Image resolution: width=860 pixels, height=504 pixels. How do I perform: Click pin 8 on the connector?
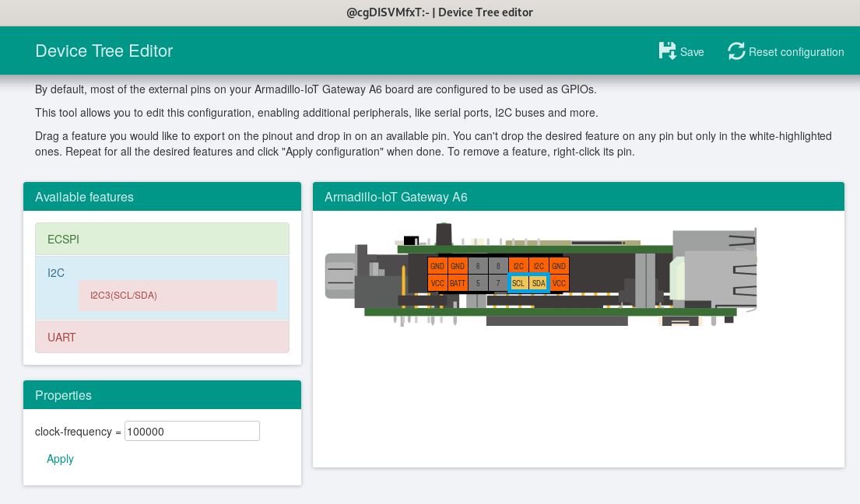click(x=498, y=266)
